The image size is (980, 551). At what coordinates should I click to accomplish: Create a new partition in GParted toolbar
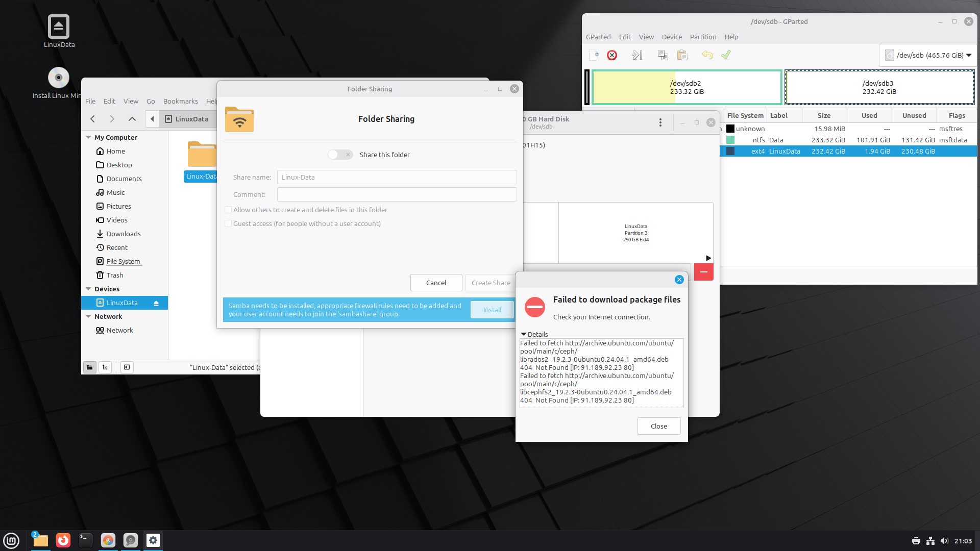pyautogui.click(x=593, y=55)
